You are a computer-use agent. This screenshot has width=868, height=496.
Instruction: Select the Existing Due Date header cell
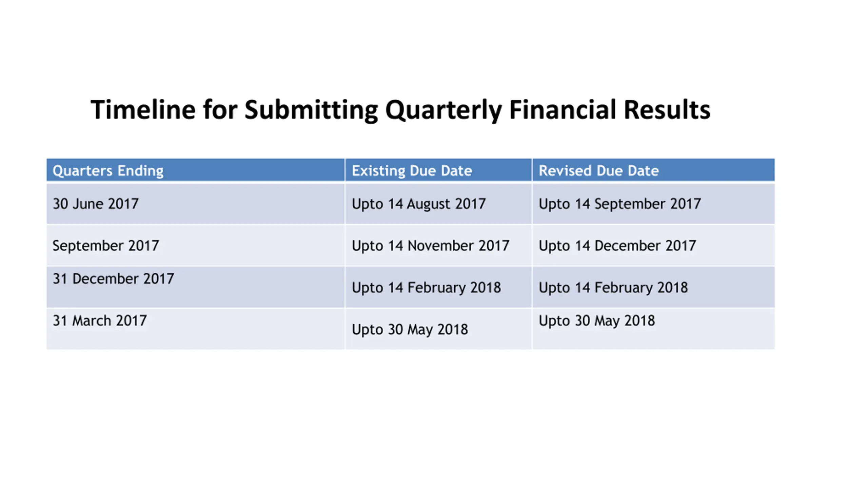(x=438, y=170)
